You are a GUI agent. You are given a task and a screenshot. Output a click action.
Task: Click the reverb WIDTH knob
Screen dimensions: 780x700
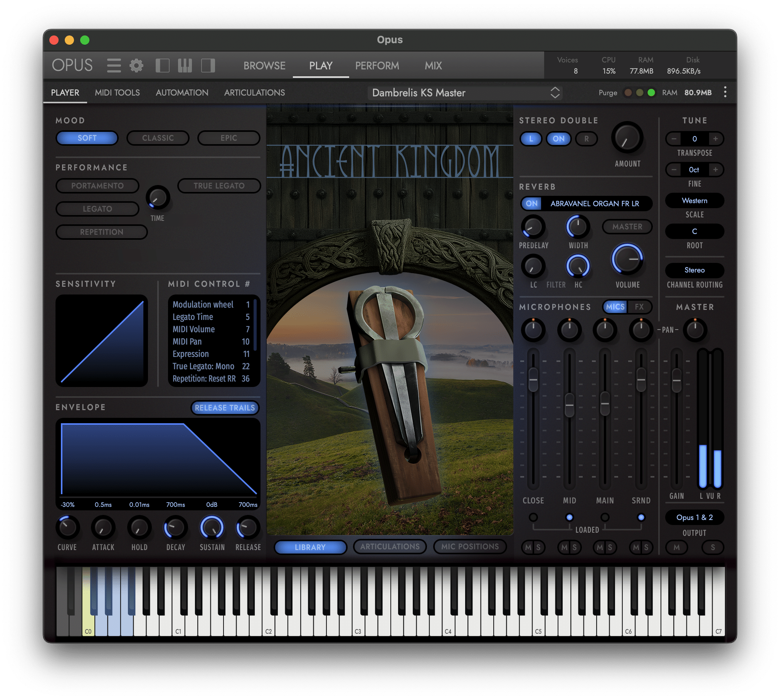[x=578, y=227]
